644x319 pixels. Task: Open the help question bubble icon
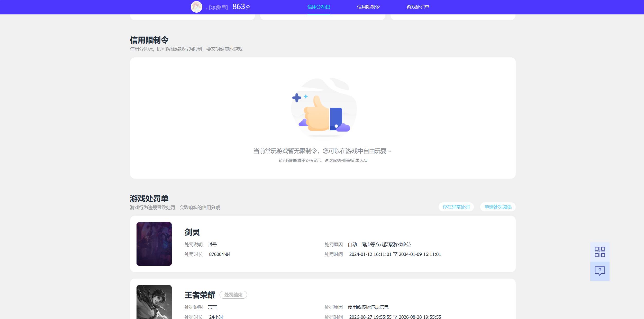600,271
